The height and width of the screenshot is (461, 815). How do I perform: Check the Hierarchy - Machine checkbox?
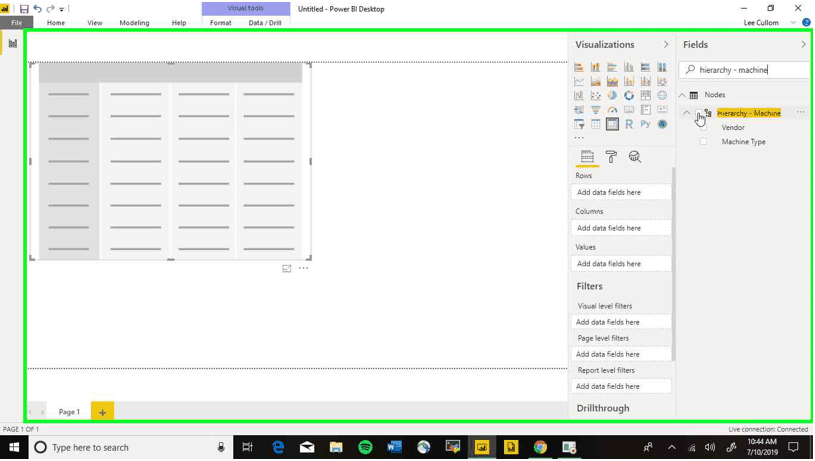click(x=699, y=113)
